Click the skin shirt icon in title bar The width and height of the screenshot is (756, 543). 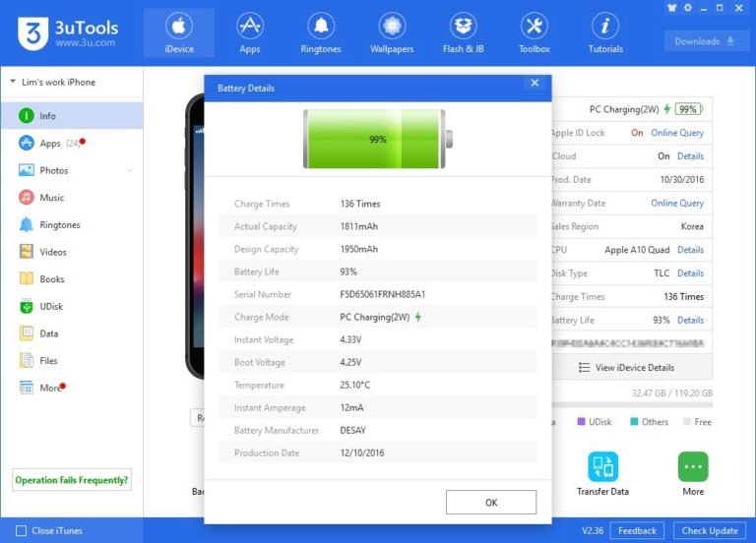[671, 8]
